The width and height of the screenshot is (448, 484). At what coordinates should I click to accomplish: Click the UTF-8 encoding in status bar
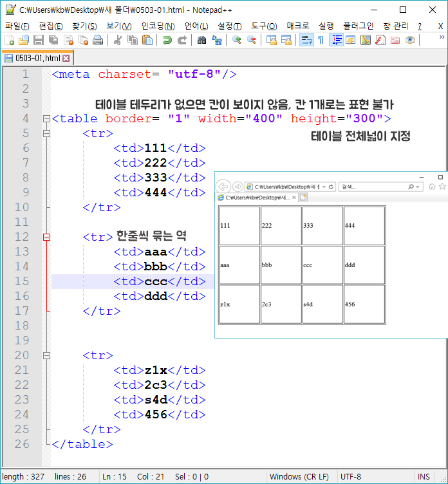coord(351,476)
